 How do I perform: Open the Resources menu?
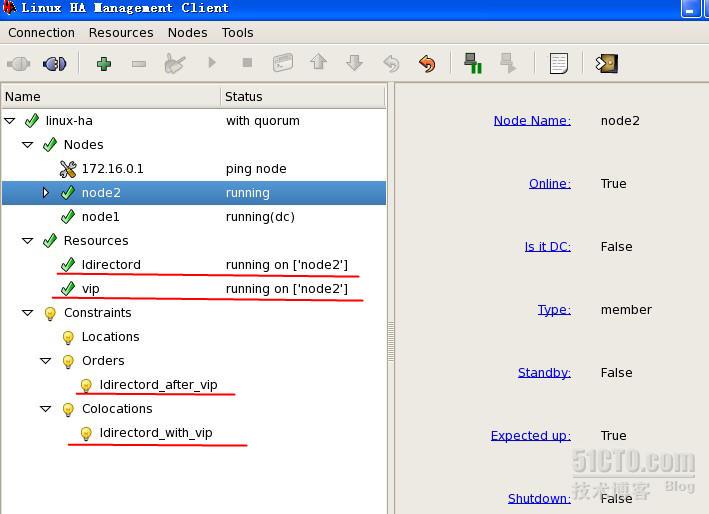point(121,33)
